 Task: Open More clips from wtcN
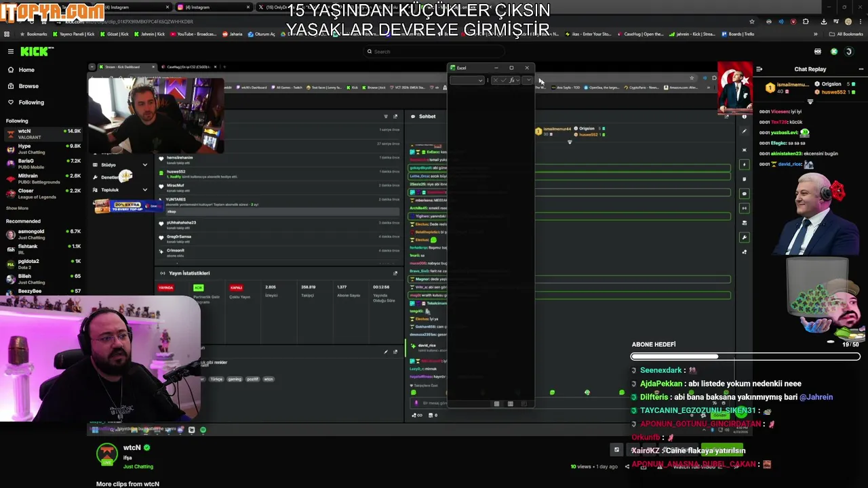(127, 484)
